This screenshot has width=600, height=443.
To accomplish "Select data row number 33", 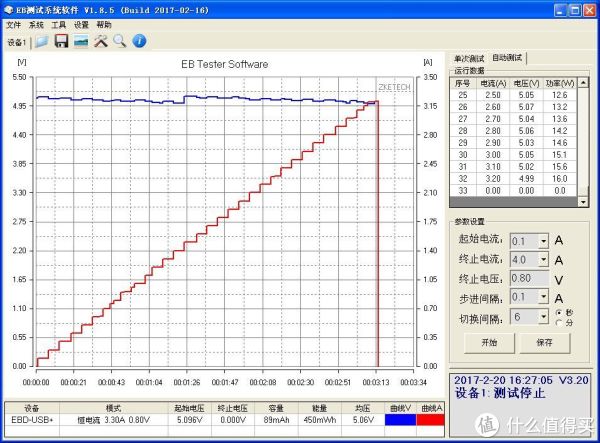I will click(x=514, y=191).
